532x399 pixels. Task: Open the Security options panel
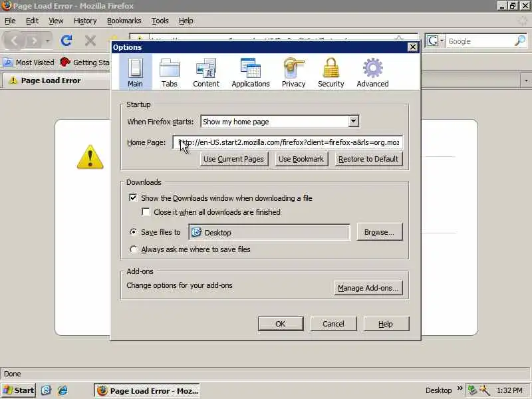point(331,72)
